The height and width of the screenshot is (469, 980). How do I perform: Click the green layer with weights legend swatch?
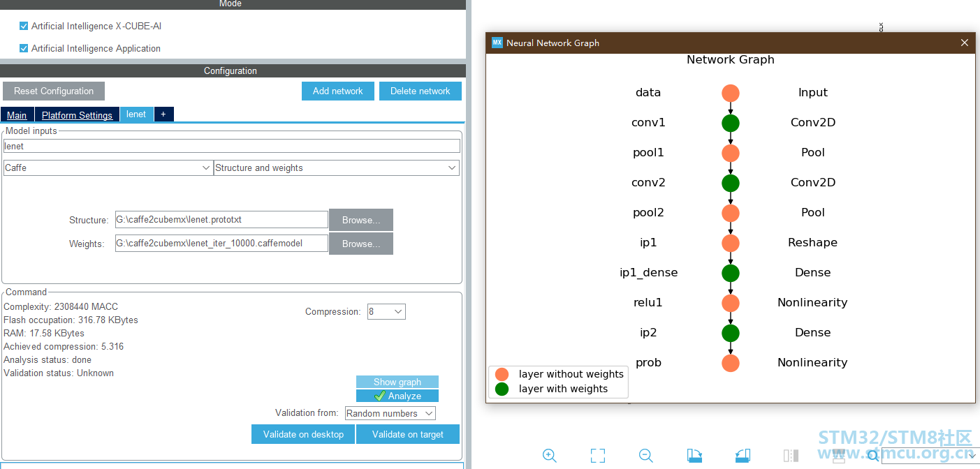tap(502, 389)
